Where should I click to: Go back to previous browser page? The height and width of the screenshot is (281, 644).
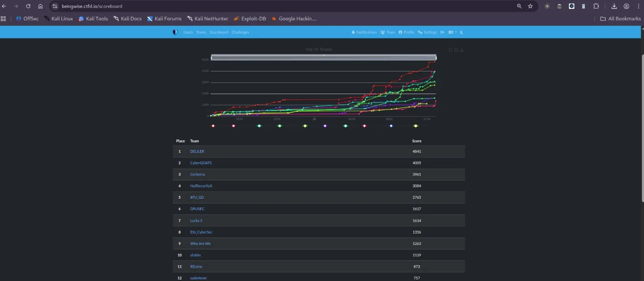[x=4, y=6]
